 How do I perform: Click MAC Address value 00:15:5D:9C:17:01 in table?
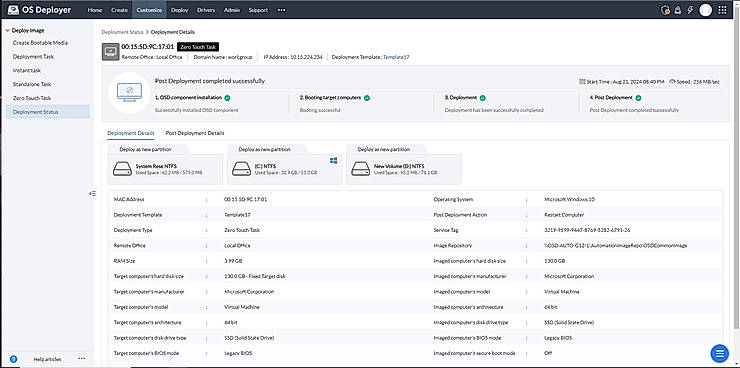245,200
